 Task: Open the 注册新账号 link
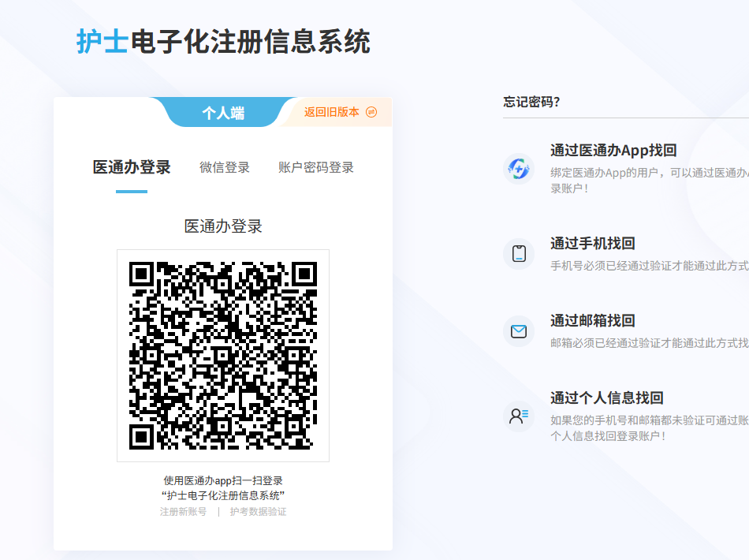[183, 512]
